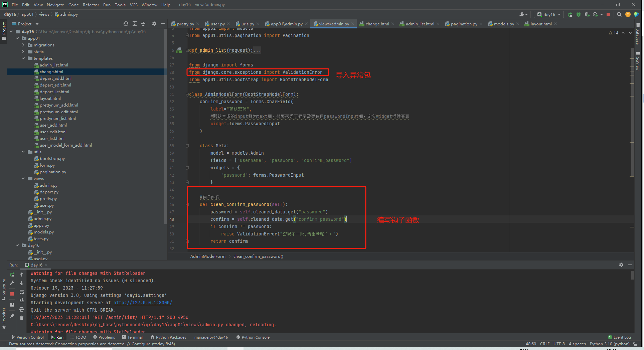Expand all in Project panel header
The height and width of the screenshot is (350, 644).
click(135, 24)
